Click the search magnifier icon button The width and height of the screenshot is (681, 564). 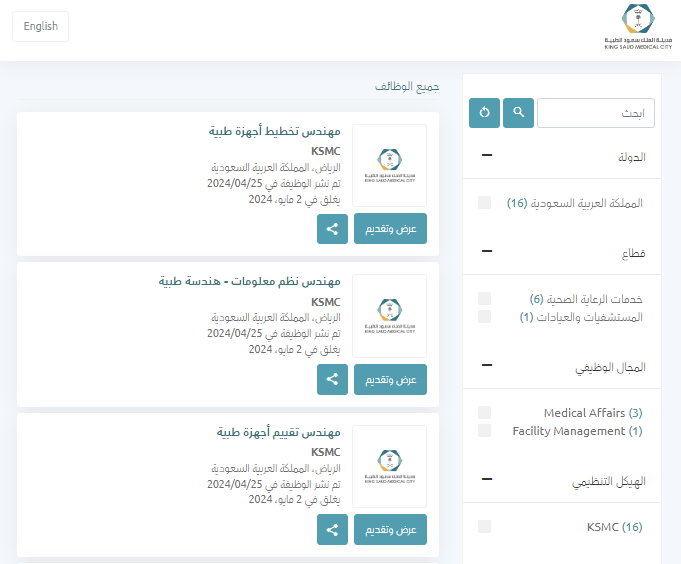(518, 113)
